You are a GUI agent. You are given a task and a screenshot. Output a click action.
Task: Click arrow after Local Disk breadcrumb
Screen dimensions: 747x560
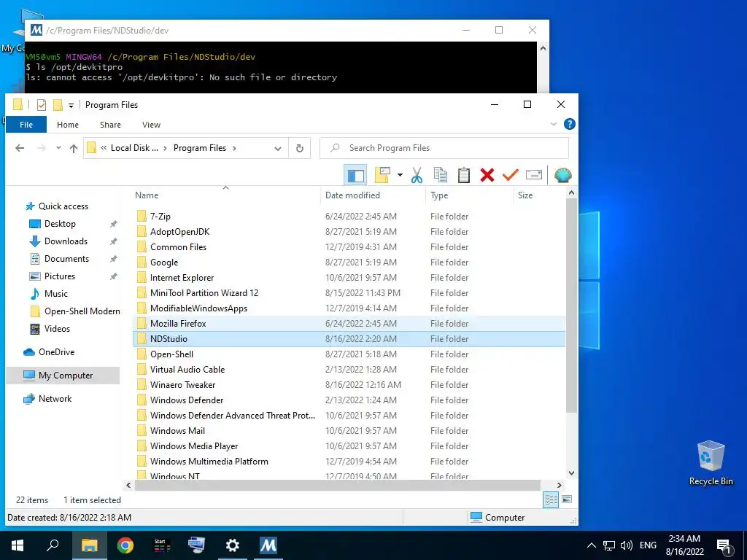165,148
